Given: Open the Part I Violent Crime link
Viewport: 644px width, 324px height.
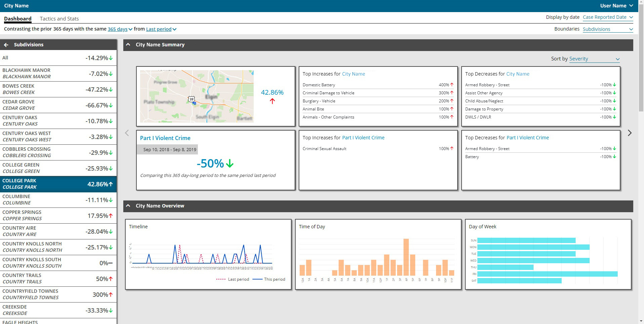Looking at the screenshot, I should coord(165,138).
